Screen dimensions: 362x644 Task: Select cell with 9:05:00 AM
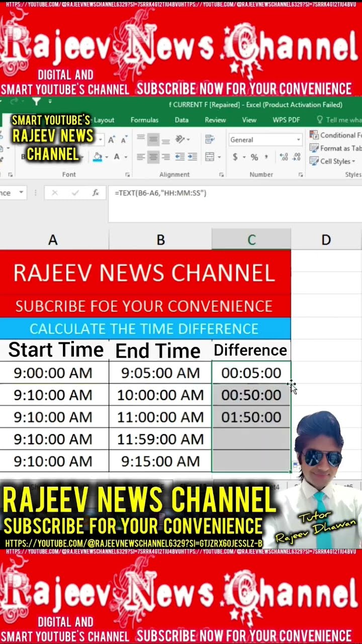(x=160, y=373)
